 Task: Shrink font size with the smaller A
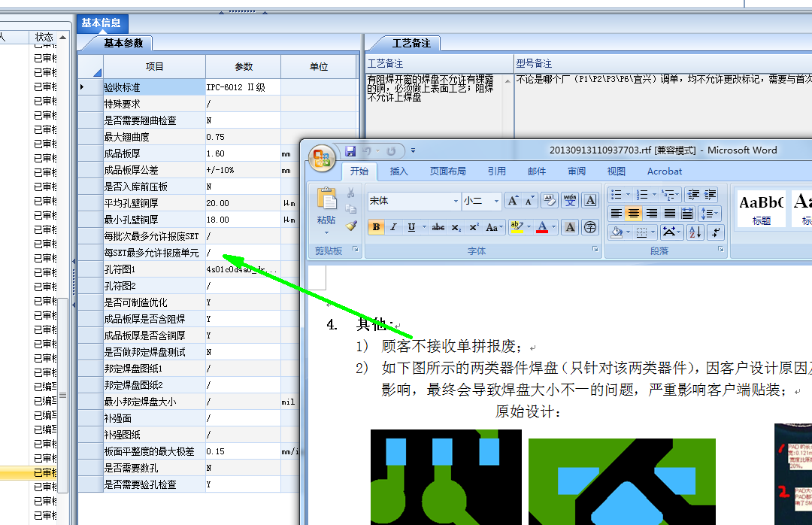pos(529,201)
